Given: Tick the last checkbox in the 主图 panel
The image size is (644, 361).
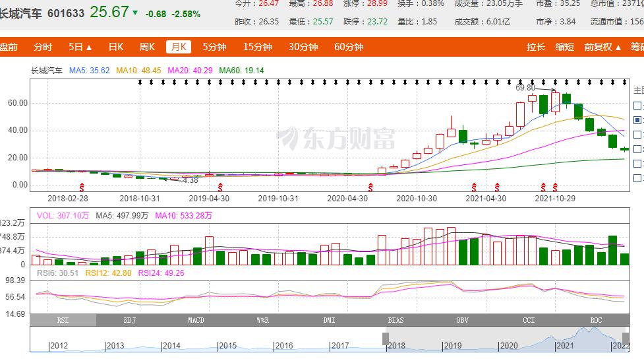Looking at the screenshot, I should click(637, 178).
